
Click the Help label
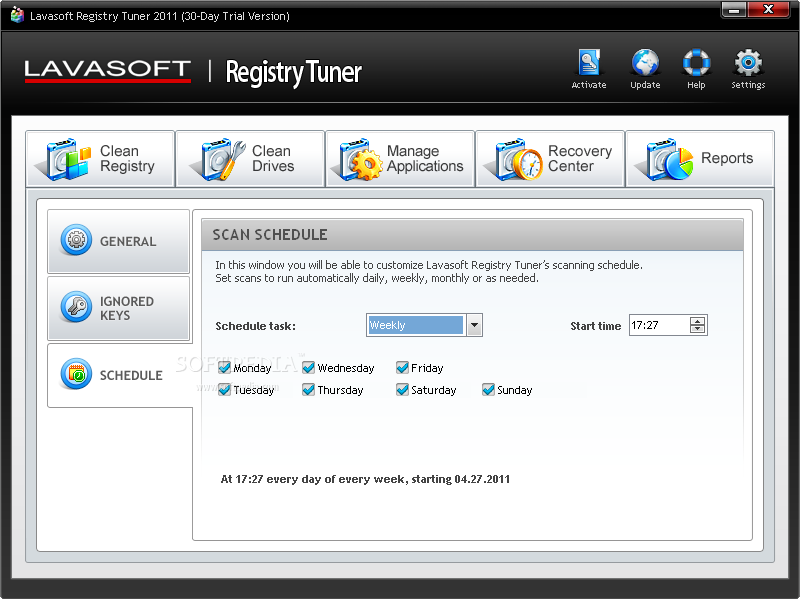[x=696, y=85]
